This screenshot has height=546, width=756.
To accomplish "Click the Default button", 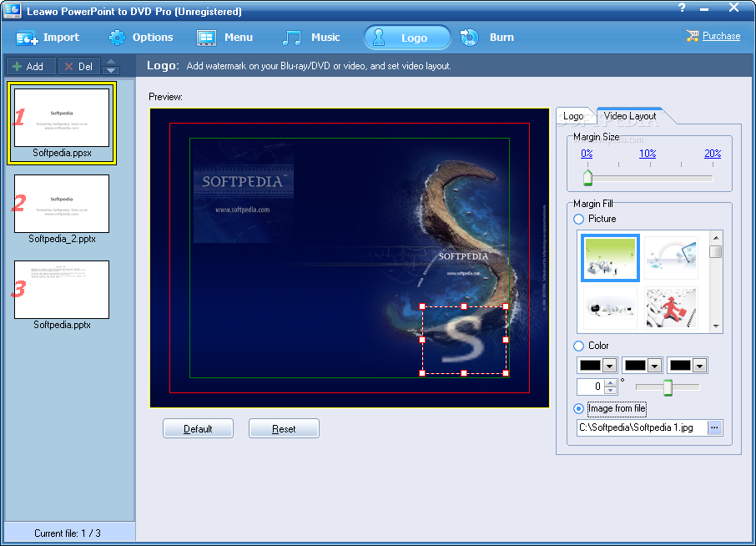I will coord(198,428).
